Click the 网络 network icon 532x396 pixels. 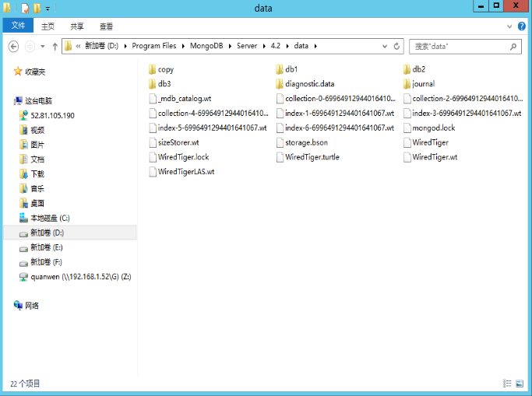coord(18,305)
